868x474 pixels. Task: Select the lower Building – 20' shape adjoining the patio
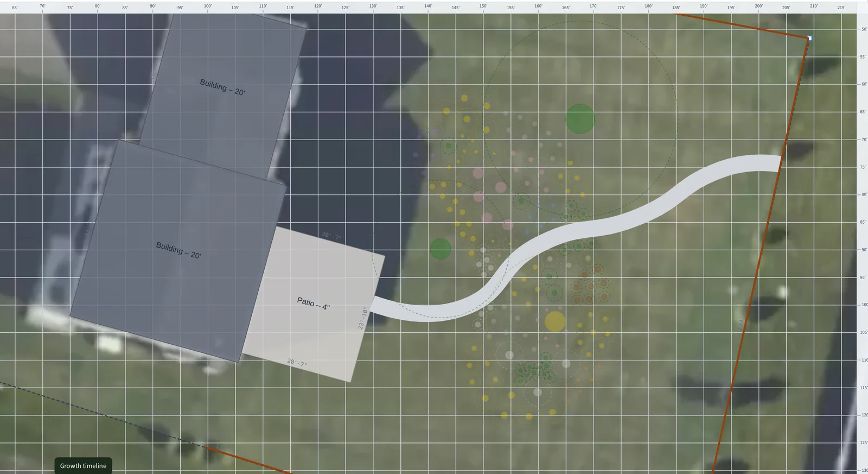point(178,251)
